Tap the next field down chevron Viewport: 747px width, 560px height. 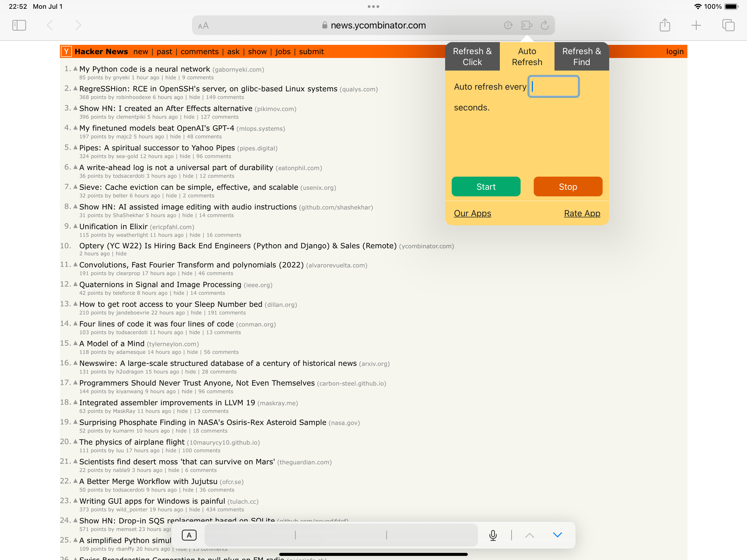pos(558,535)
